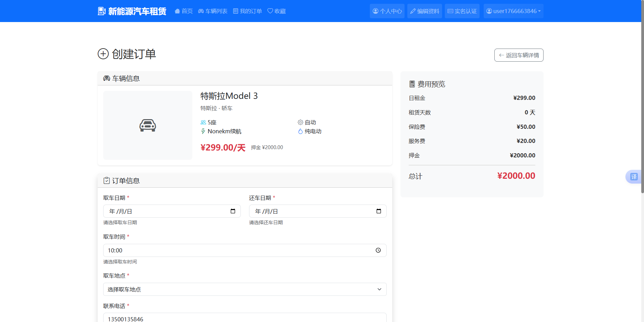Open 个人中心 button
Image resolution: width=644 pixels, height=322 pixels.
pos(387,11)
